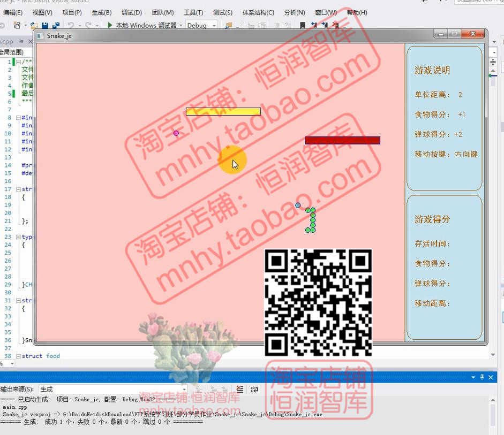Open the 窗口(W) menu
Viewport: 504px width, 435px height.
(326, 12)
